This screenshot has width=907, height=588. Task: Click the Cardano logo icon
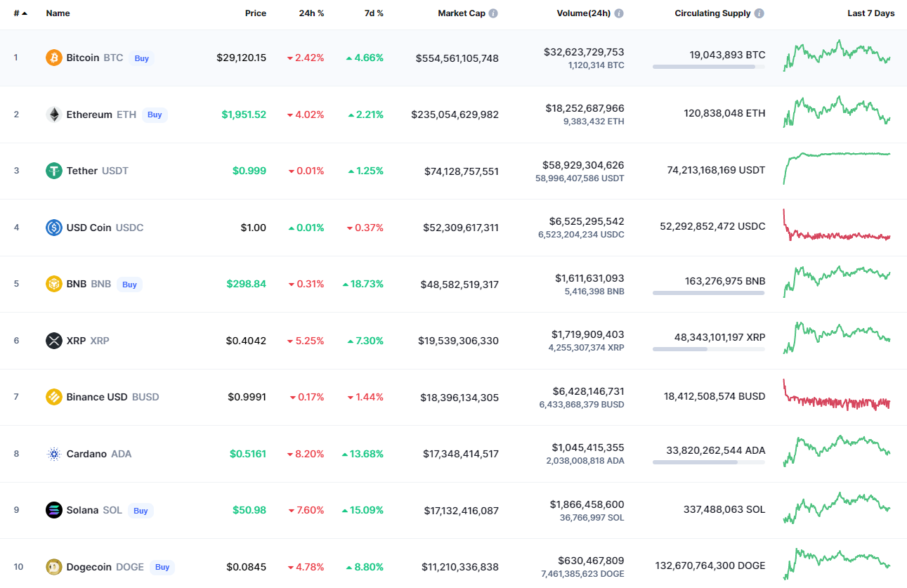point(54,454)
